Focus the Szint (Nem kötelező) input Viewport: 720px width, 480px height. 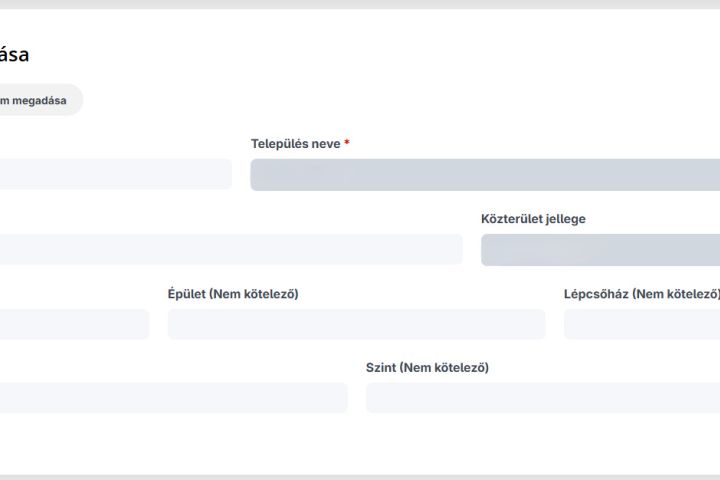click(542, 398)
